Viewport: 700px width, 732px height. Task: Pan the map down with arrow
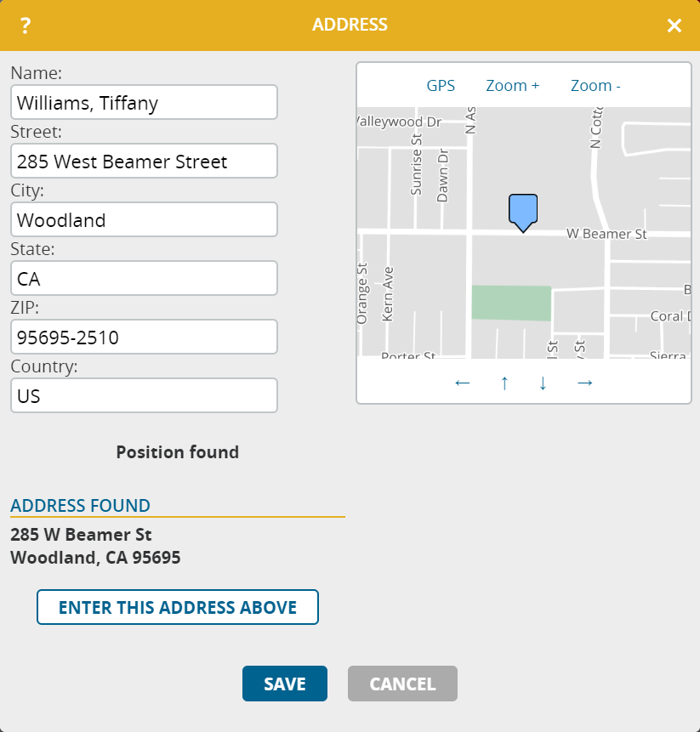[543, 383]
